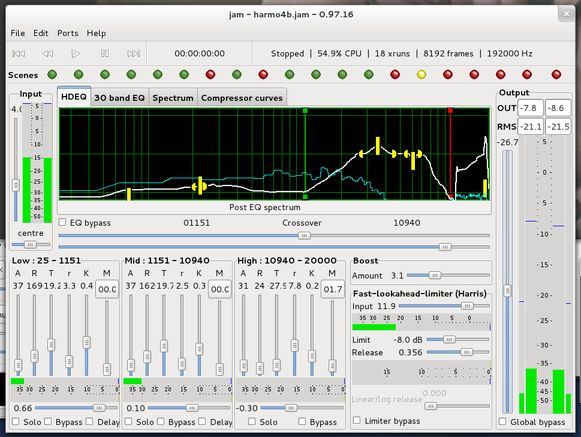Open the File menu

click(x=17, y=33)
